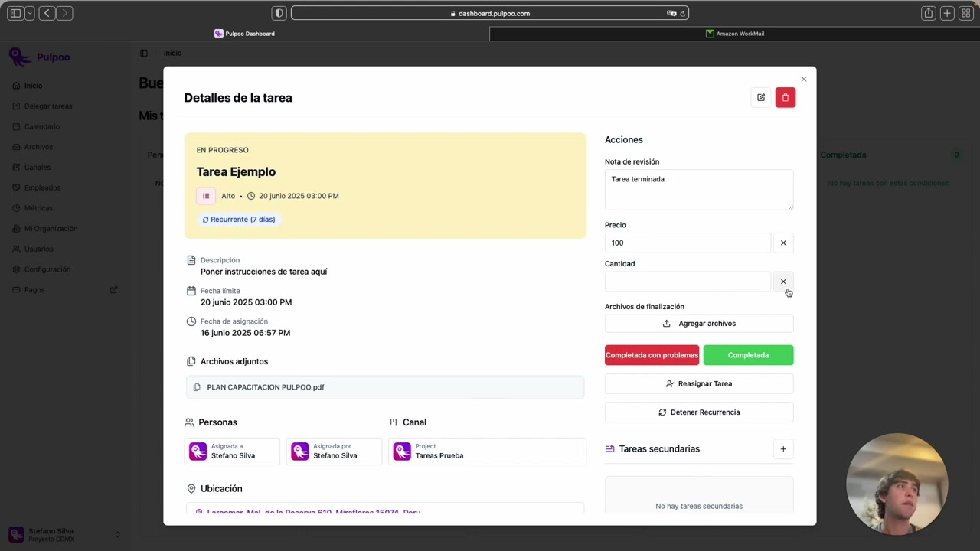
Task: Expand Stefano Silva account menu
Action: point(65,534)
